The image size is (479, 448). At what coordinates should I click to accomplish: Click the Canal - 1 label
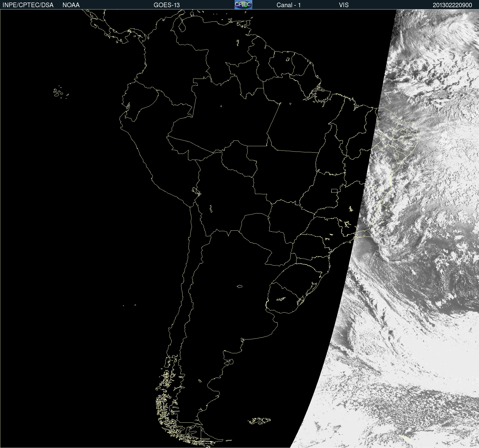(289, 5)
